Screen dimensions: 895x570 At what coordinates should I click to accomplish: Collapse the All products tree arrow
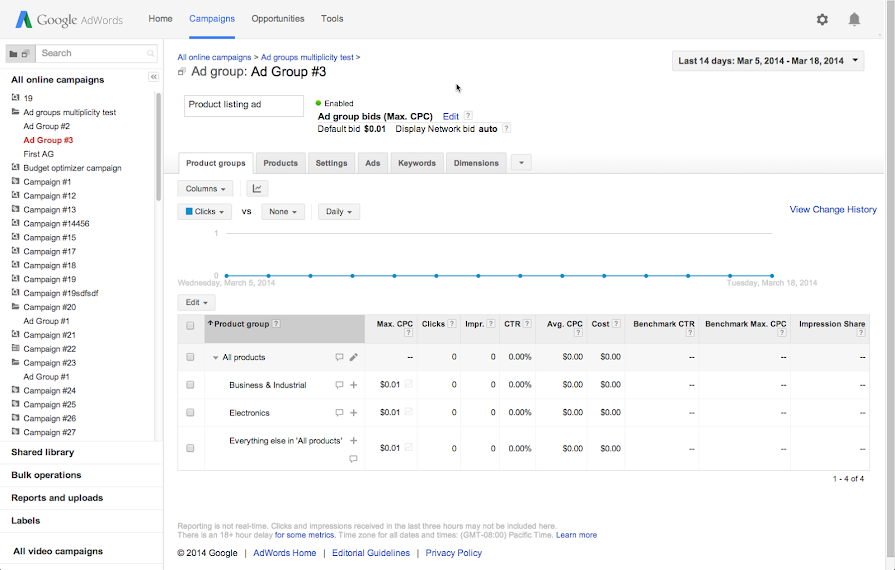[x=215, y=357]
